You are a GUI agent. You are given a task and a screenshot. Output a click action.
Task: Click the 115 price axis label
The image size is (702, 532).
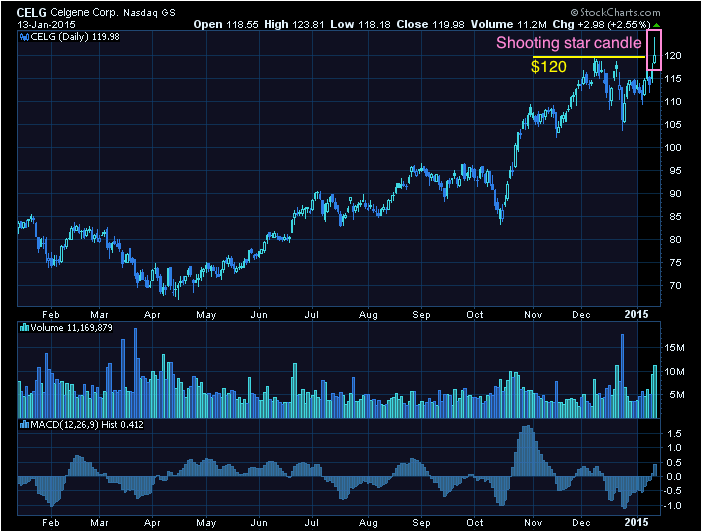(673, 79)
